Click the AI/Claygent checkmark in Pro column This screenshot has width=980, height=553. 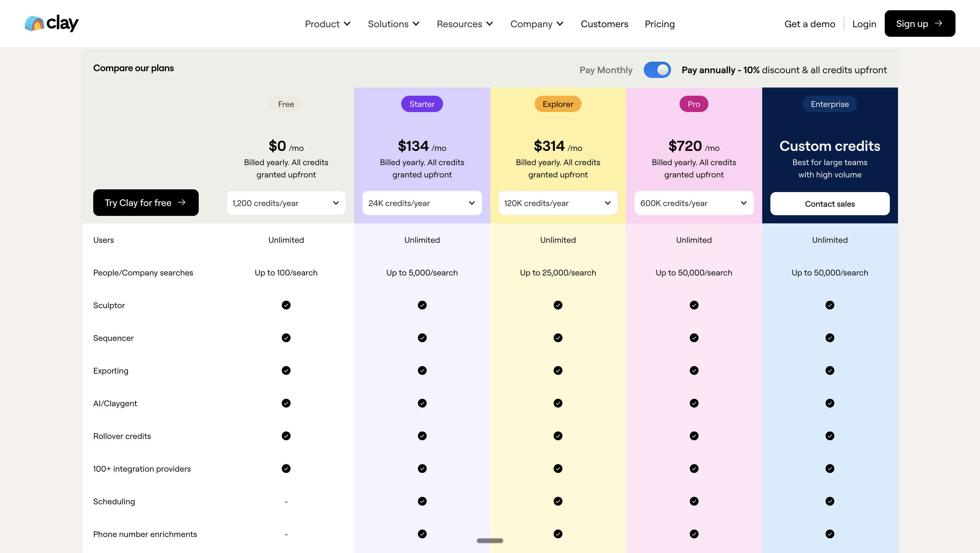[x=693, y=403]
